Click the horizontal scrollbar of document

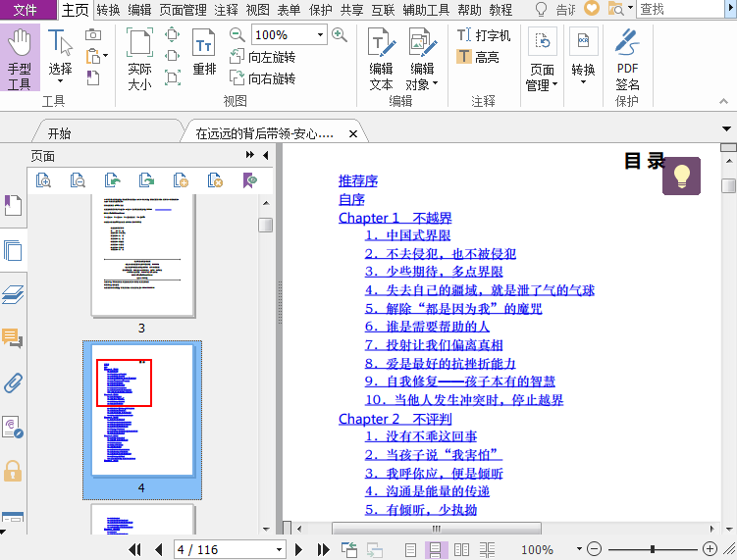[437, 529]
